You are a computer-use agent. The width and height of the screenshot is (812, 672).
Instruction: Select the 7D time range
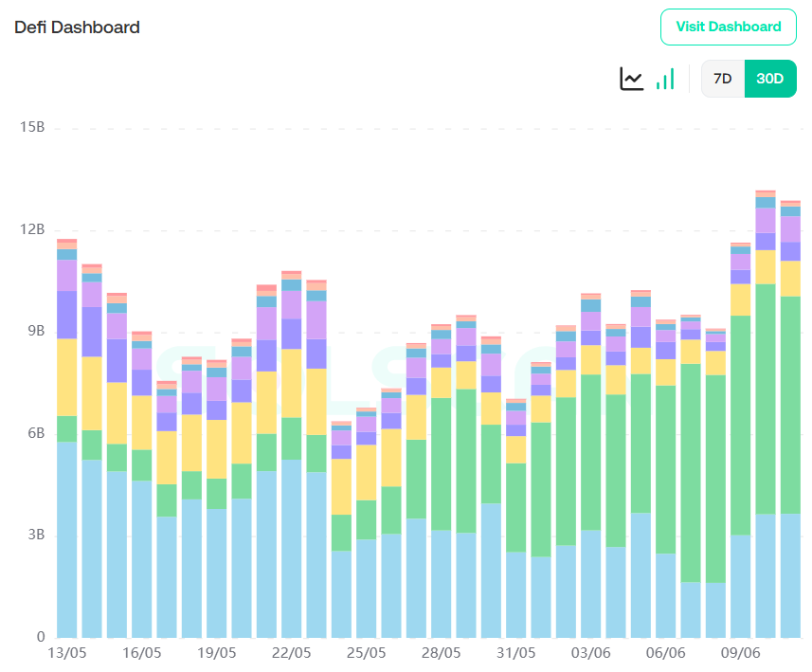point(722,79)
